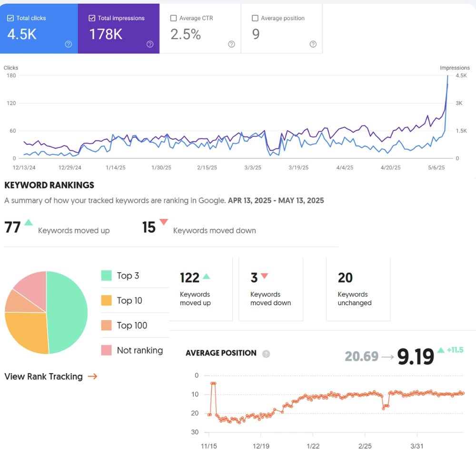Click the Top 100 legend label
The image size is (476, 476).
[132, 326]
